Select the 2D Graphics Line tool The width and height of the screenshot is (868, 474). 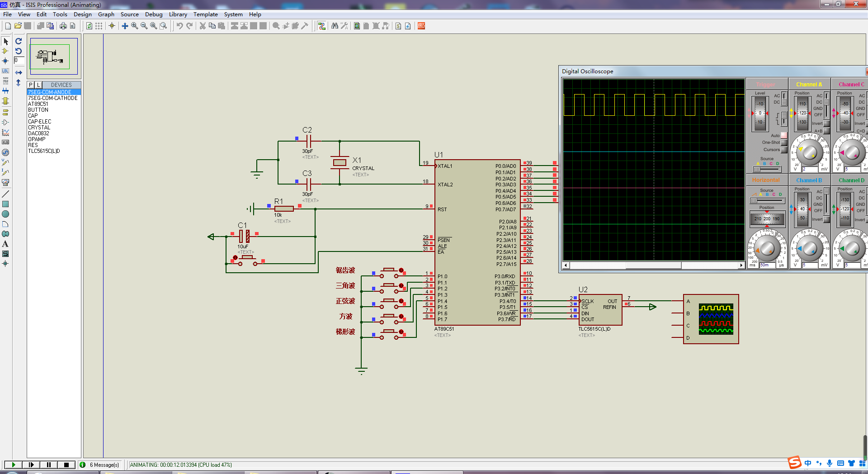(x=5, y=194)
